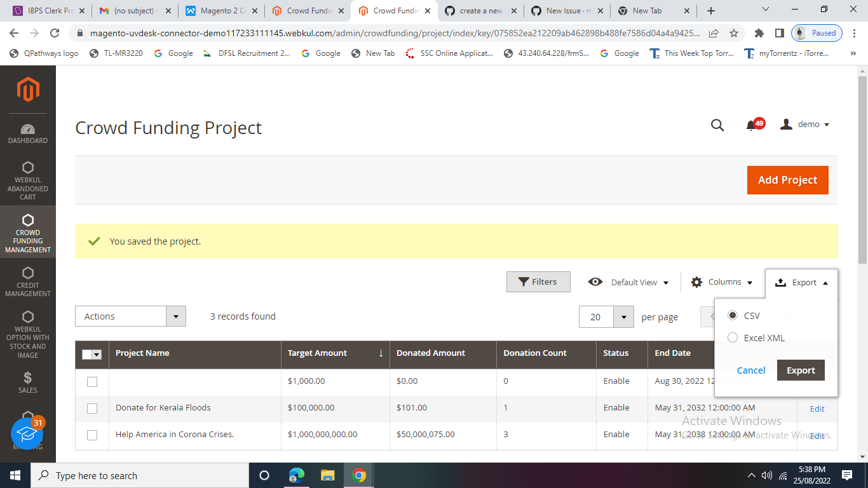The image size is (868, 488).
Task: Click the page vertical scrollbar
Action: [x=862, y=170]
